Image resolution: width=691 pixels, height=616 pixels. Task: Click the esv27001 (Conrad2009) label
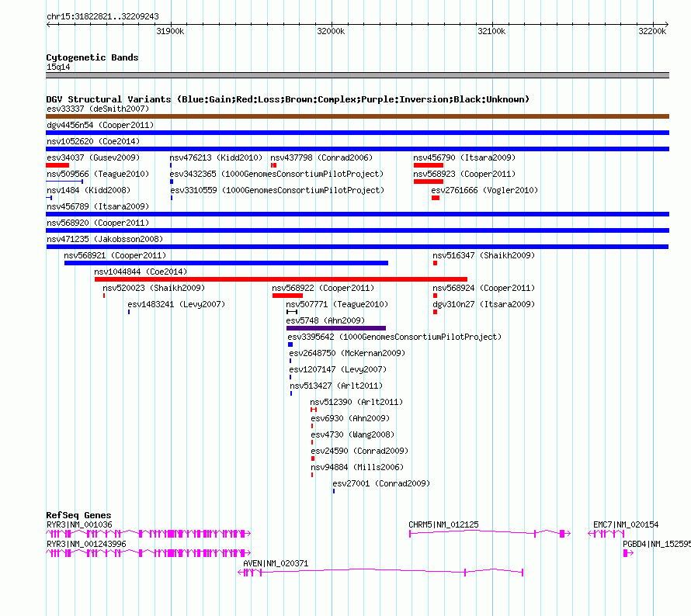click(381, 483)
